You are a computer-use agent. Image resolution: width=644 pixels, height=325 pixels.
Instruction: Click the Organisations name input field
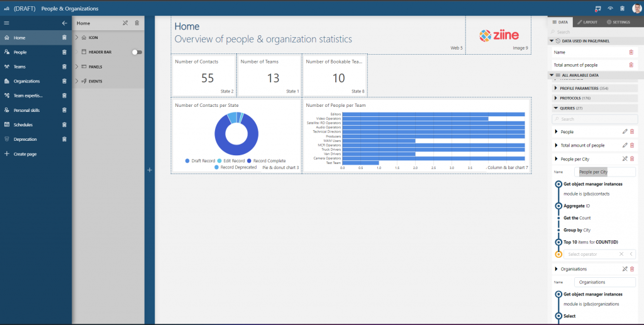pyautogui.click(x=605, y=282)
